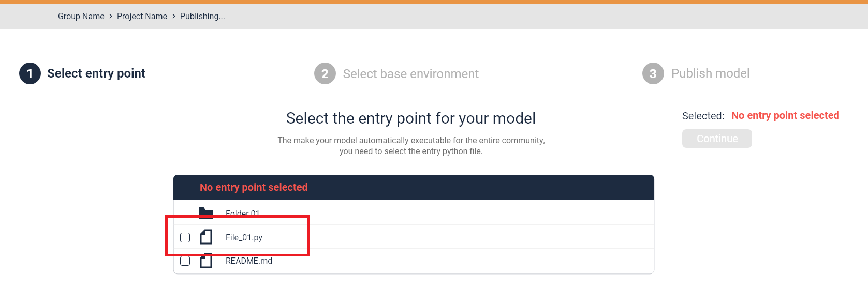868x304 pixels.
Task: Click the Publishing... breadcrumb item
Action: pos(202,17)
